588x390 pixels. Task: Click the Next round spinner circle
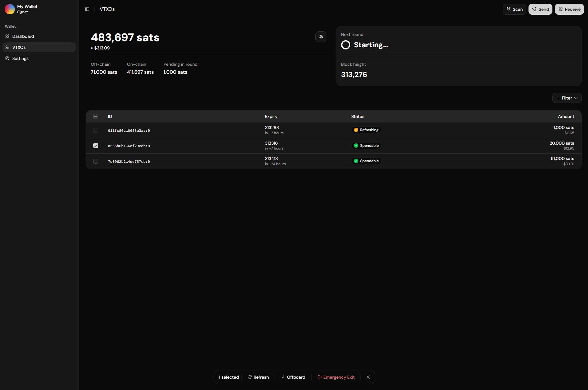[346, 45]
